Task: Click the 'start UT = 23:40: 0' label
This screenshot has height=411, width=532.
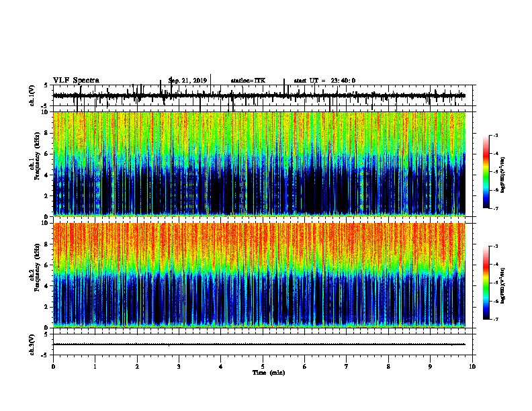Action: (324, 81)
